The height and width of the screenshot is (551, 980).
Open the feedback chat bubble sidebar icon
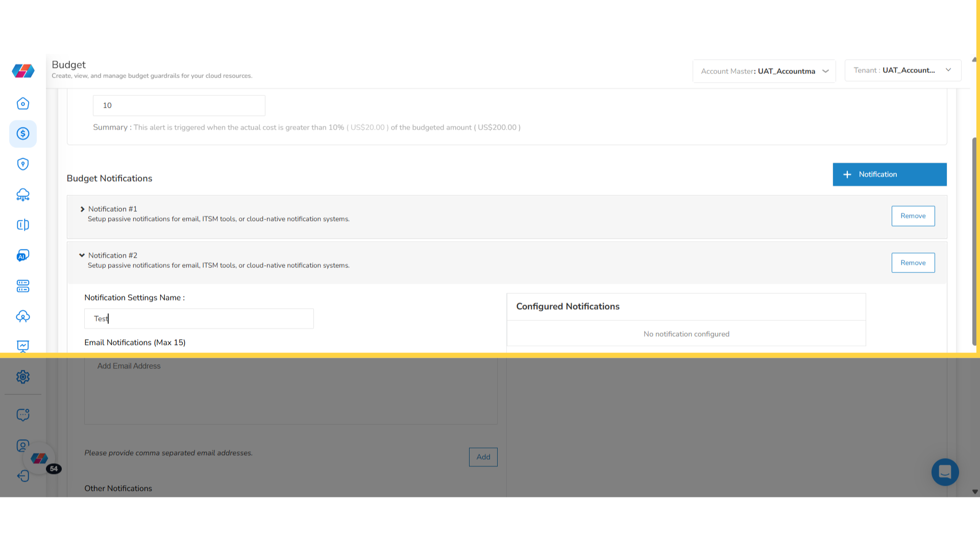click(23, 415)
